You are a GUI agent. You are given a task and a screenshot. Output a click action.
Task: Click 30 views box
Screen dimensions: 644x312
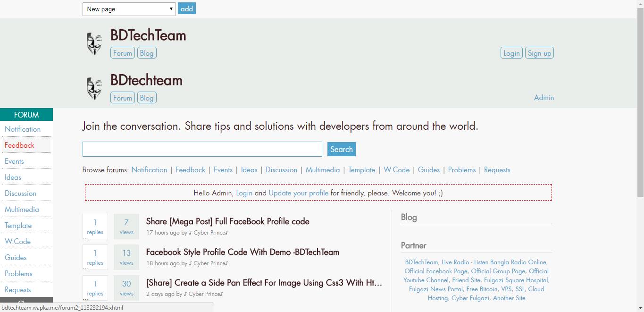click(126, 288)
